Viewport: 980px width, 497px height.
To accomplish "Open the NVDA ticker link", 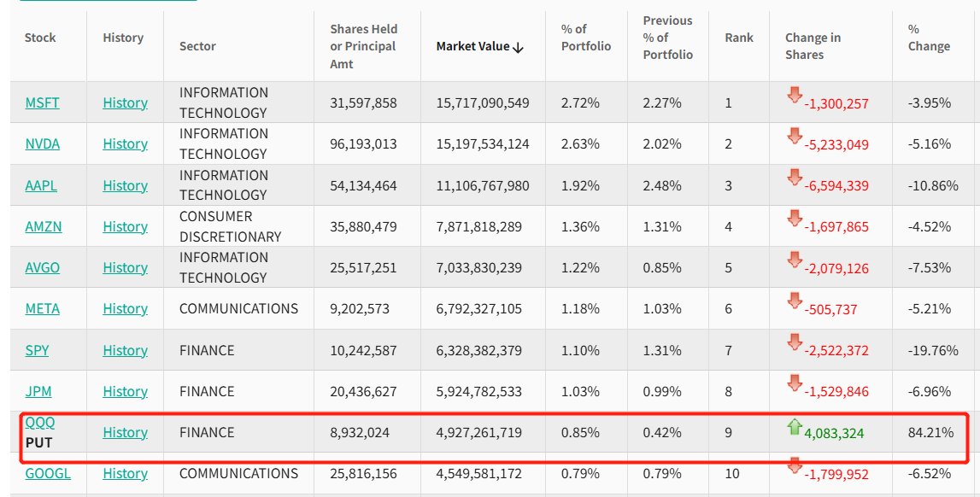I will (42, 143).
